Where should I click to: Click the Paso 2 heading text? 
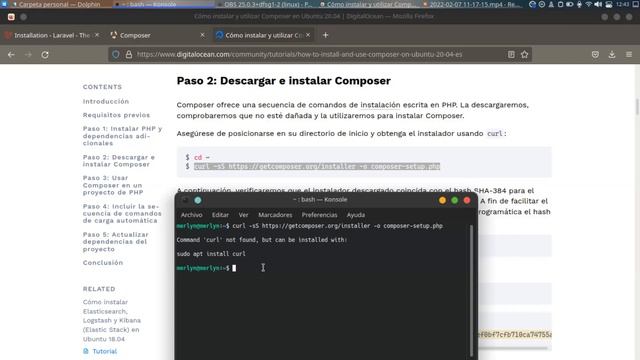coord(284,81)
